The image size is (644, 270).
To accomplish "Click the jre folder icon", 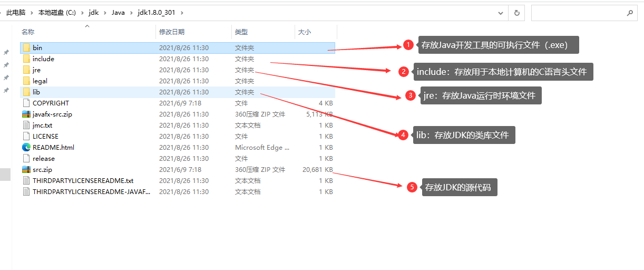I will pos(26,70).
